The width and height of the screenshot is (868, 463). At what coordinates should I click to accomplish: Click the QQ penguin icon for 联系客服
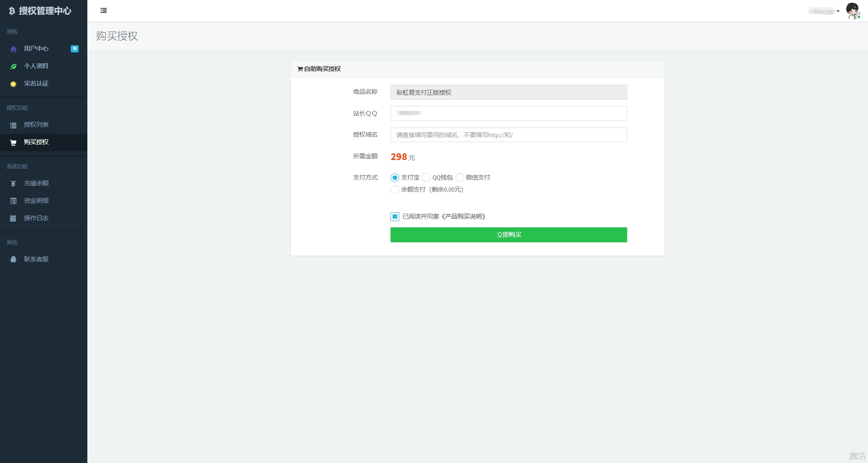click(x=13, y=259)
